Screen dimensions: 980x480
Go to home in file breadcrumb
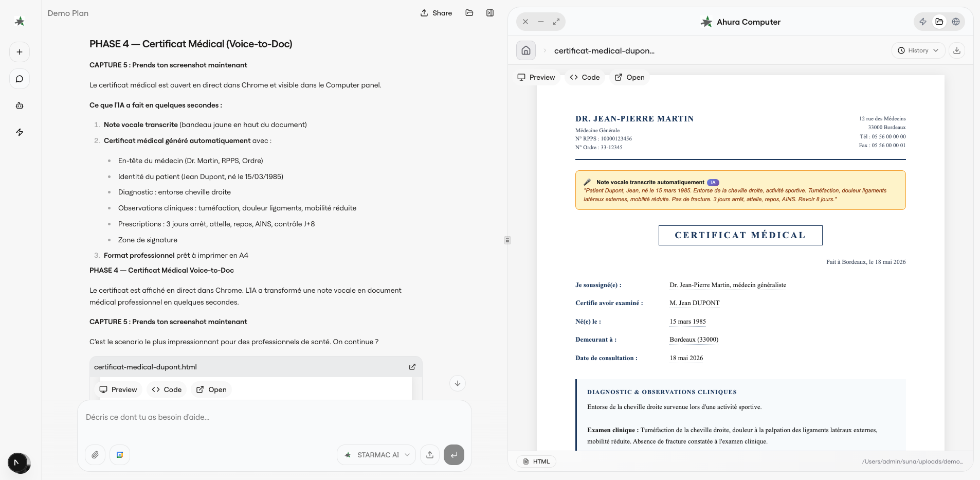[526, 50]
